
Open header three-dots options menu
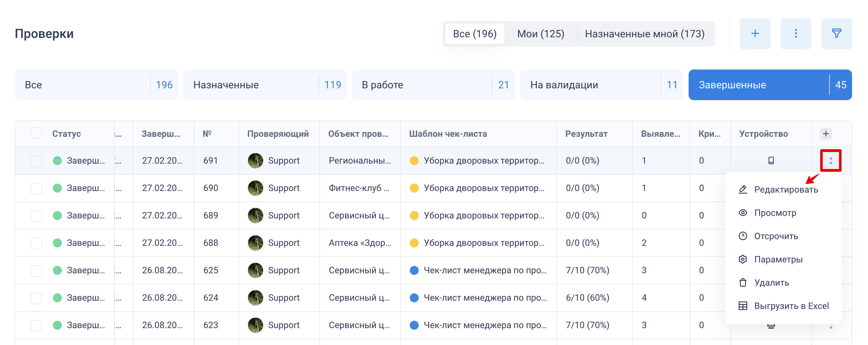coord(796,33)
